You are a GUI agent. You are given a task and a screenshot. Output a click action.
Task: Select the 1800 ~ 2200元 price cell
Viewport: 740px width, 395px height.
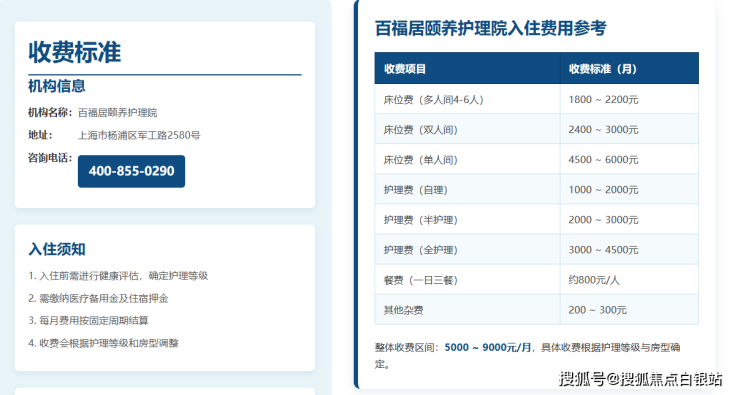pyautogui.click(x=629, y=100)
